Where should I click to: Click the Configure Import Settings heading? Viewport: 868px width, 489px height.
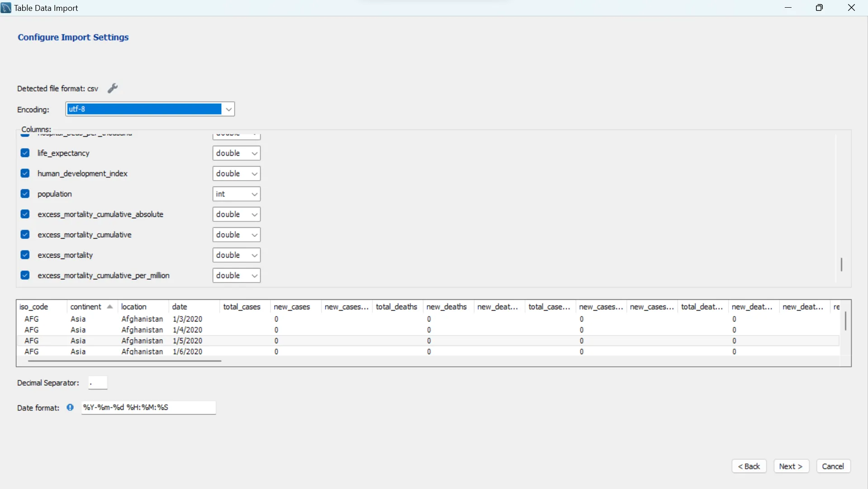(x=73, y=38)
